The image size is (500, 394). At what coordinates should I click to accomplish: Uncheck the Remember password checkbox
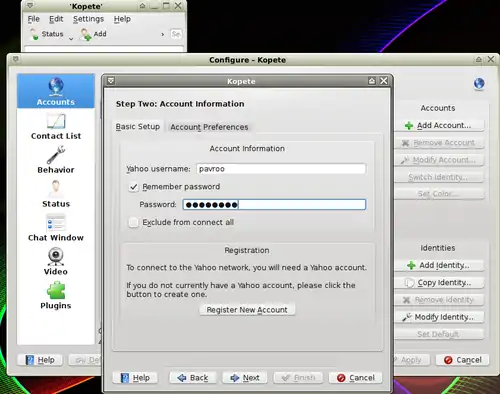(134, 187)
